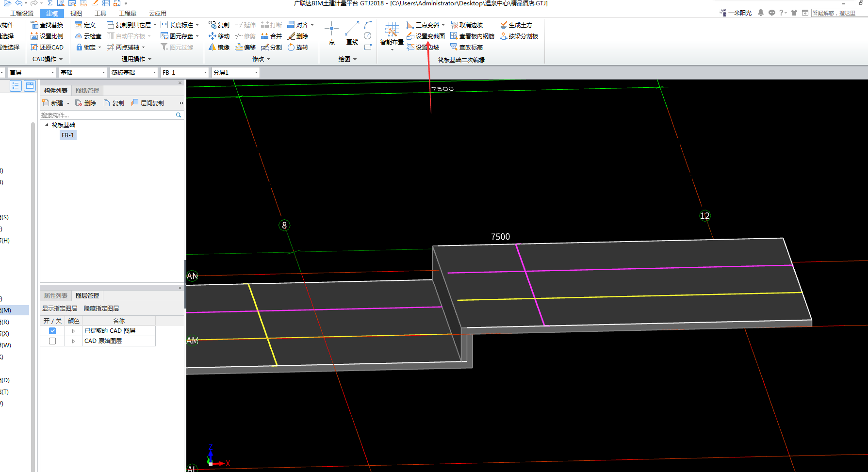Expand the Copy to Other Floors (复制到其它层) dropdown

(155, 25)
